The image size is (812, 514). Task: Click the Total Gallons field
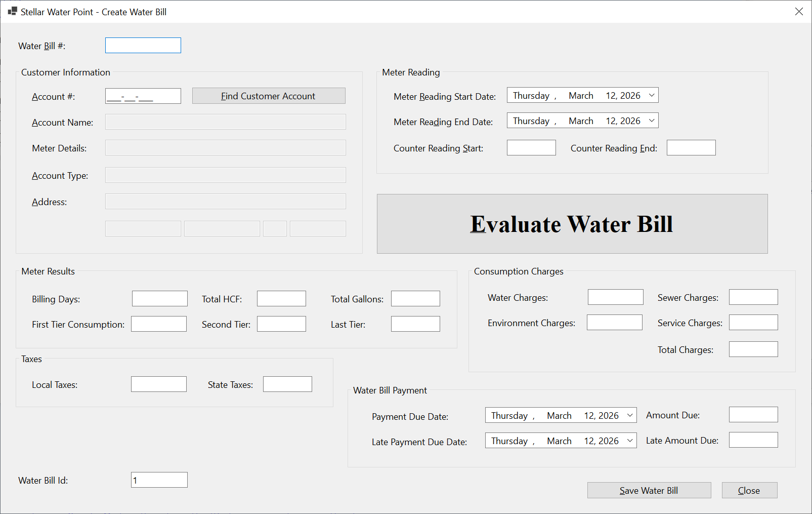click(x=415, y=299)
